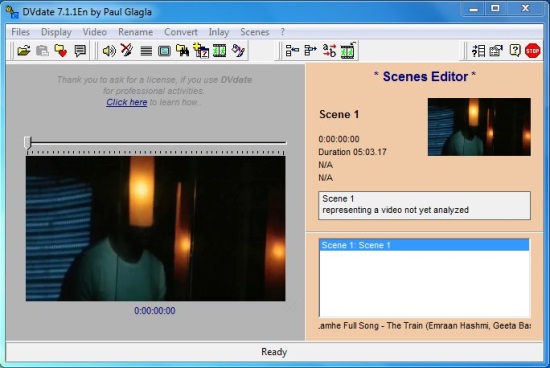Open the Convert menu
The height and width of the screenshot is (368, 550).
tap(181, 32)
